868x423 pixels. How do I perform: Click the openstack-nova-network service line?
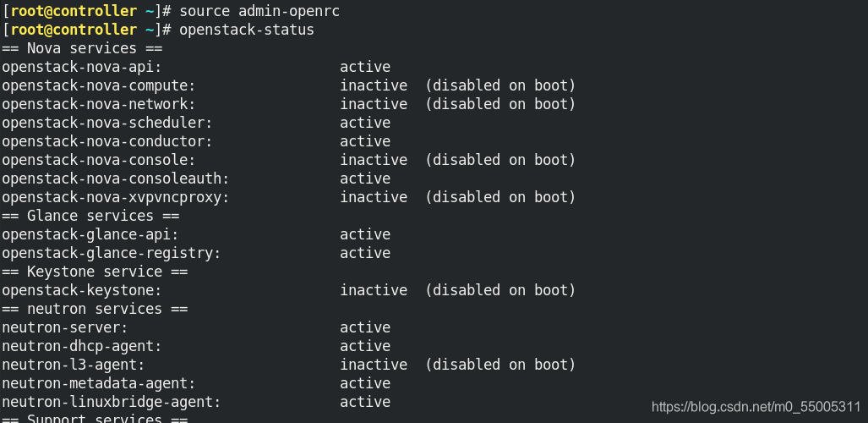coord(288,104)
